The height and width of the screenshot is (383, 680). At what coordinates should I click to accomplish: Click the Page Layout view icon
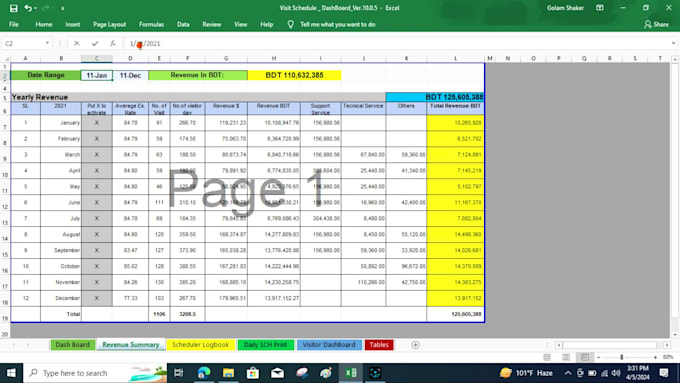(x=566, y=357)
